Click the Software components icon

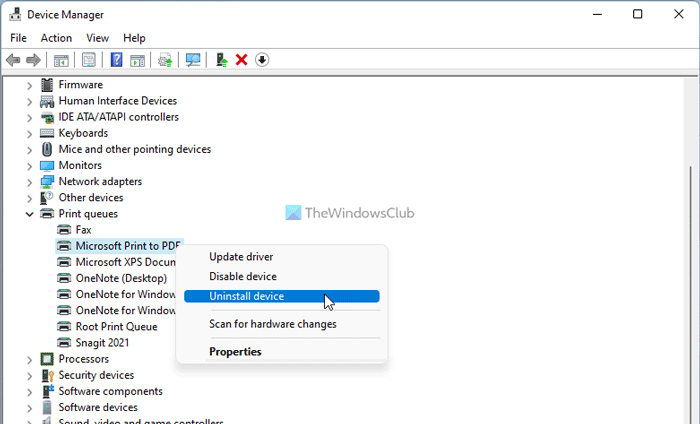click(47, 391)
